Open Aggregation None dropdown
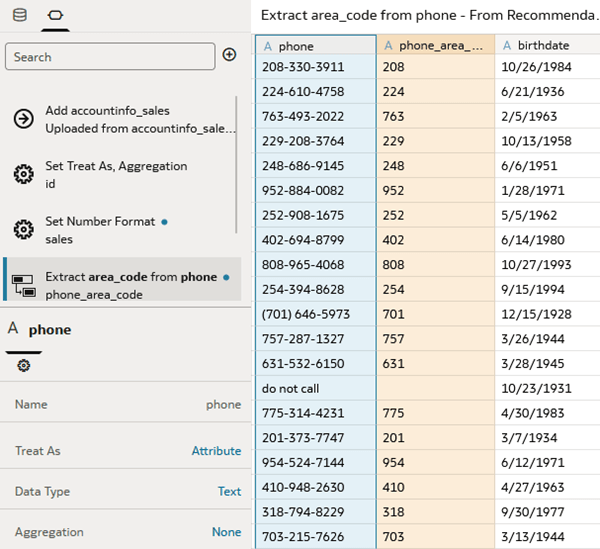The width and height of the screenshot is (600, 549). (x=226, y=532)
